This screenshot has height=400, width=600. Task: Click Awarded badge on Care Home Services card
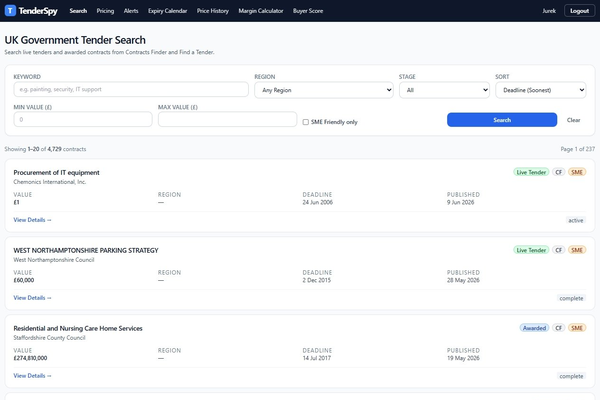[534, 328]
